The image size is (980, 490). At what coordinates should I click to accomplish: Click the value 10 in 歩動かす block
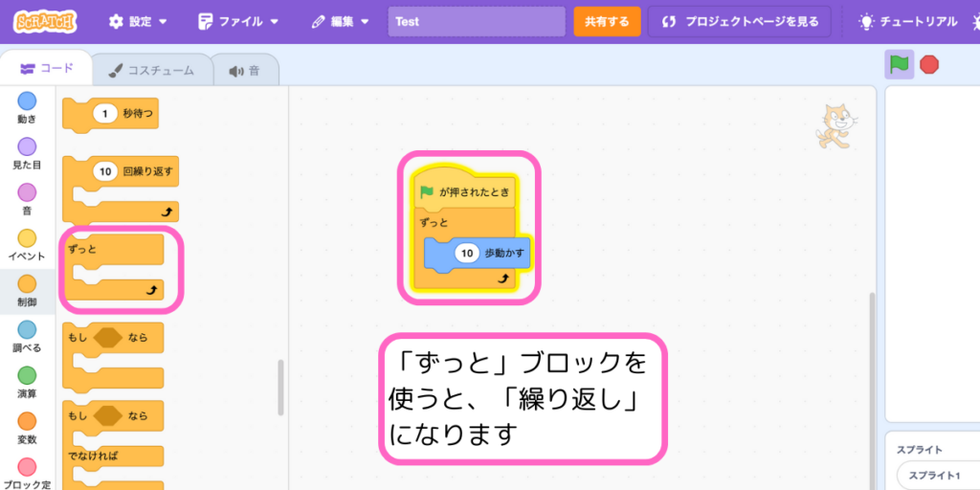click(467, 253)
